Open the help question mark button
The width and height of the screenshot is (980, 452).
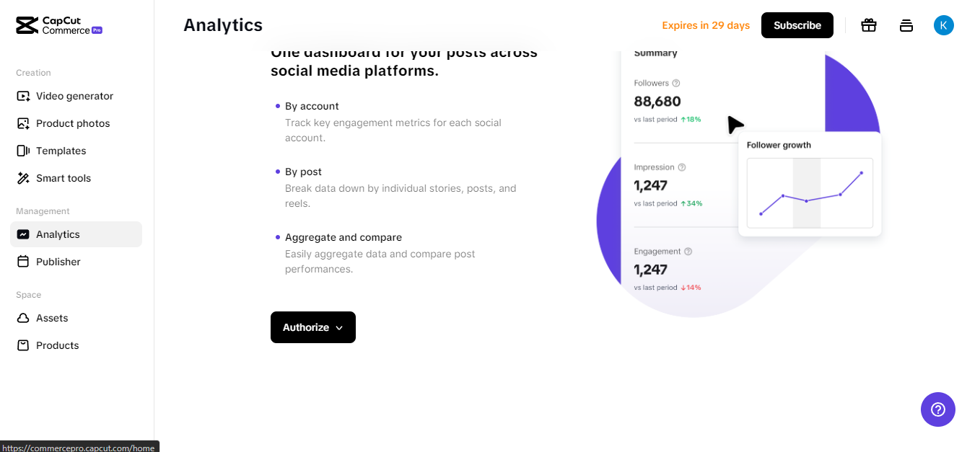937,409
